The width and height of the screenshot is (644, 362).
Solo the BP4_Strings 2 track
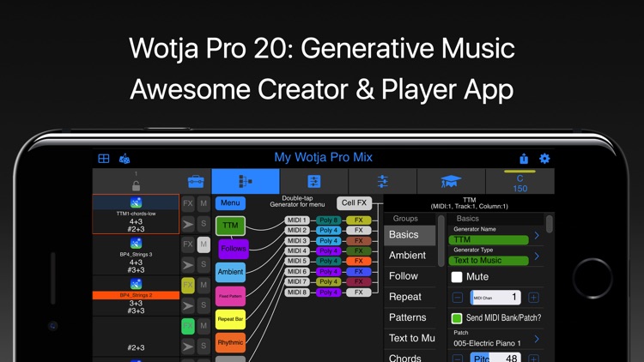click(x=204, y=305)
